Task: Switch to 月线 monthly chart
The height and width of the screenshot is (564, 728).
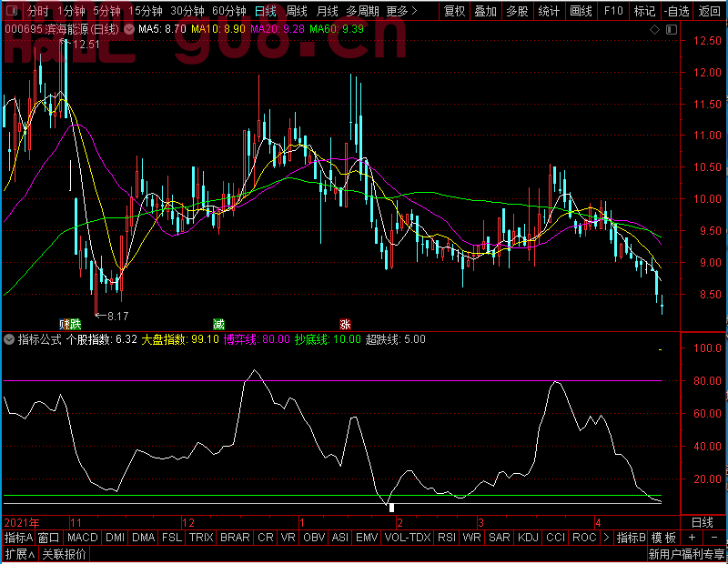Action: click(327, 11)
